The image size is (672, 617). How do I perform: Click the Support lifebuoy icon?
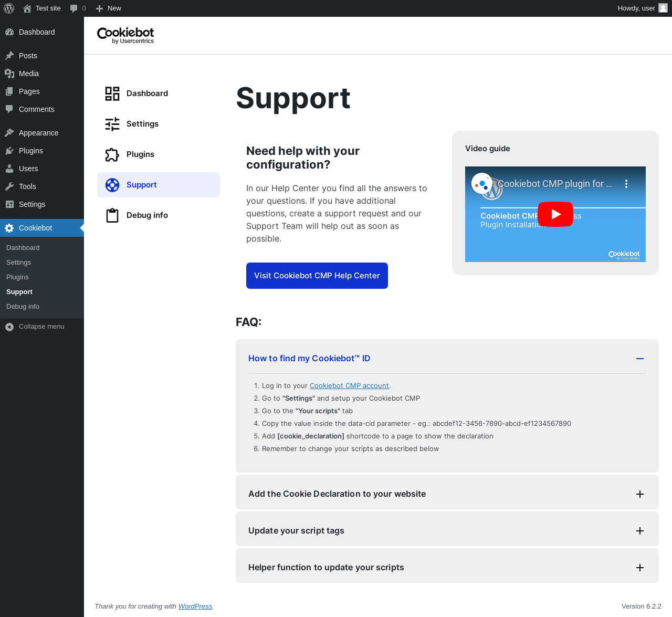(x=112, y=185)
